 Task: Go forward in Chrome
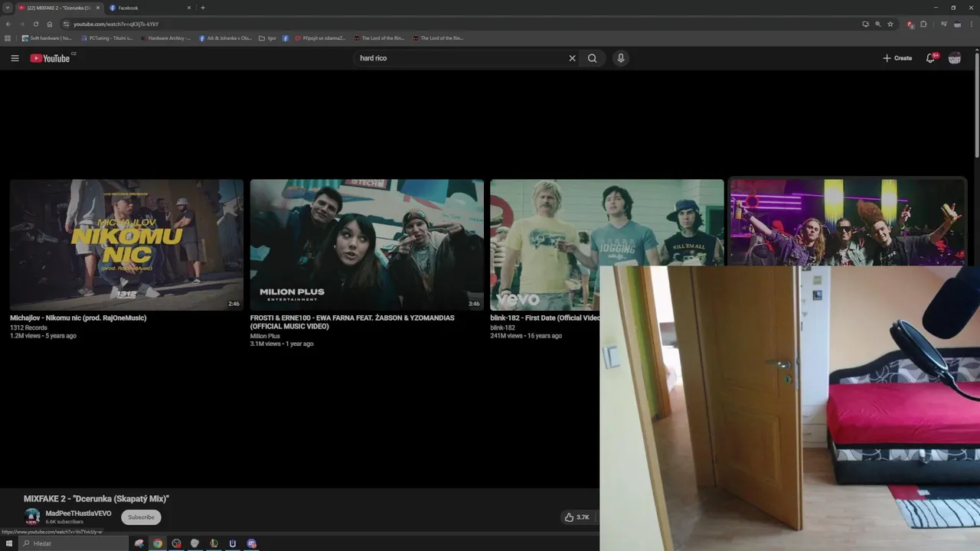[x=22, y=24]
